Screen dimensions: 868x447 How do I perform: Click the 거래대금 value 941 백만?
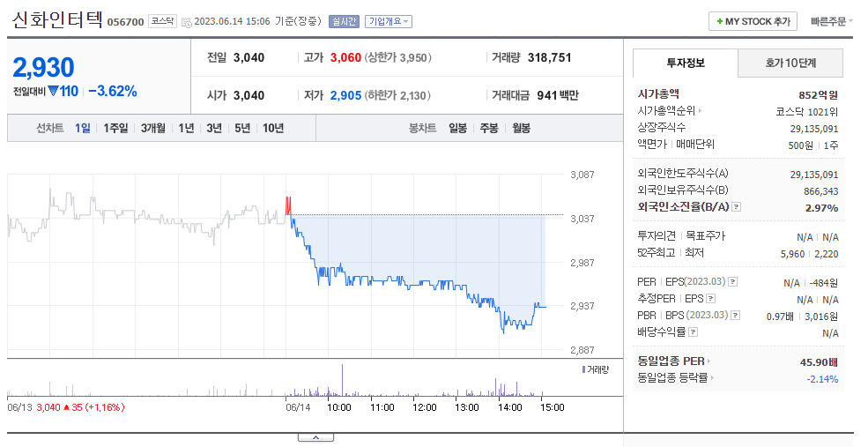(558, 95)
